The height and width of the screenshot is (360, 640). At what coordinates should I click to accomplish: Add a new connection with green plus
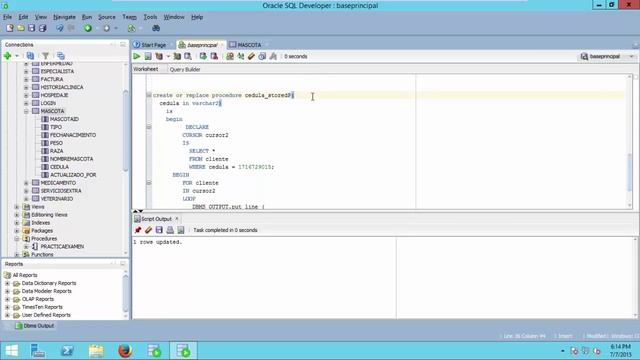pos(7,56)
